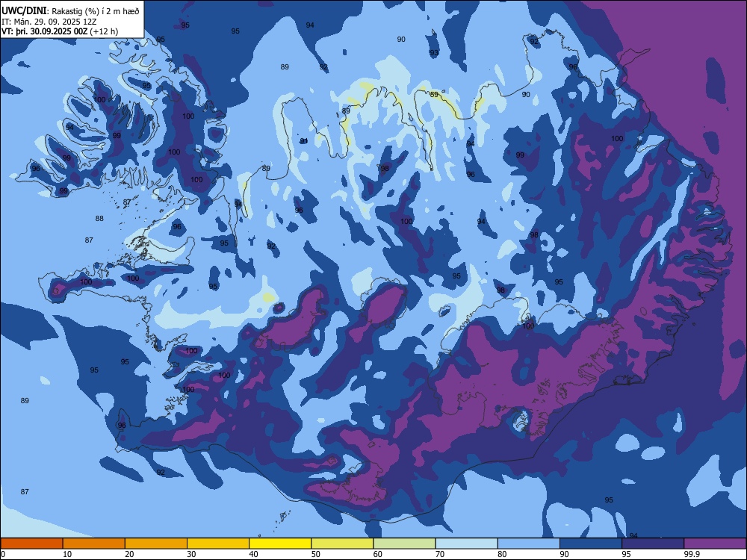Click the "91" humidity value on the map
The image size is (747, 560).
click(304, 141)
